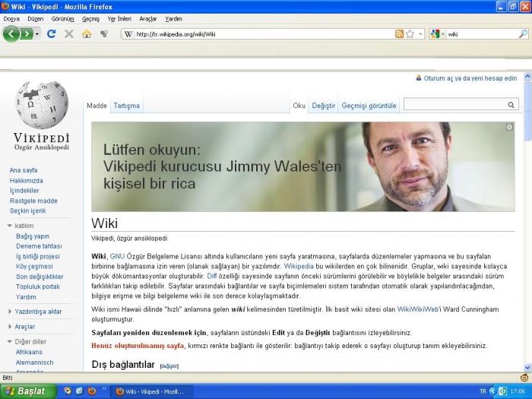Open the home page icon
Screen dimensions: 532x399
pyautogui.click(x=87, y=33)
